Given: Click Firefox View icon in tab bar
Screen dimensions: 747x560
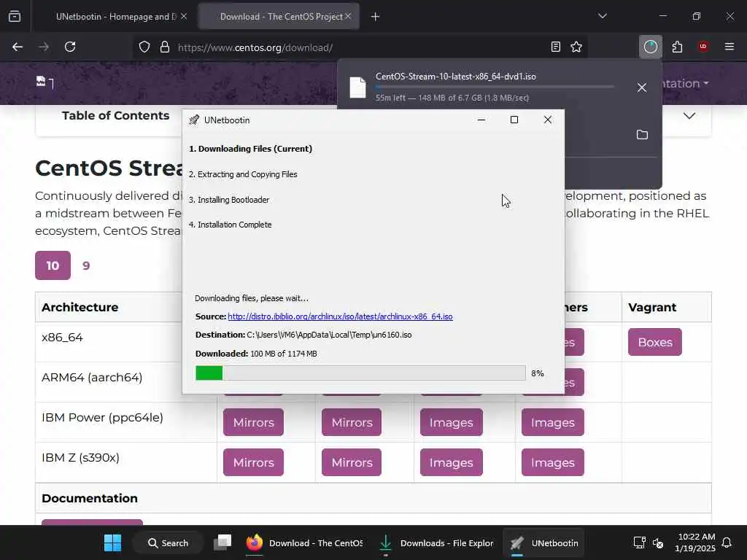Looking at the screenshot, I should coord(15,17).
